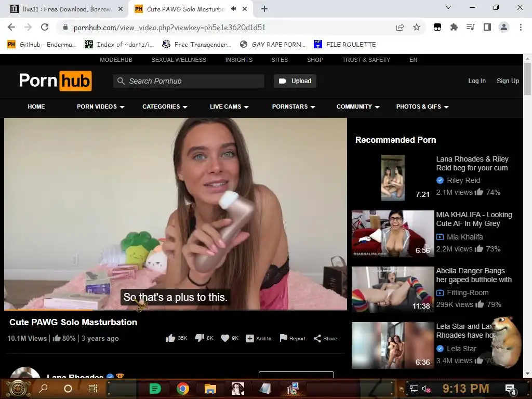
Task: Go to the HOME navigation item
Action: [36, 107]
